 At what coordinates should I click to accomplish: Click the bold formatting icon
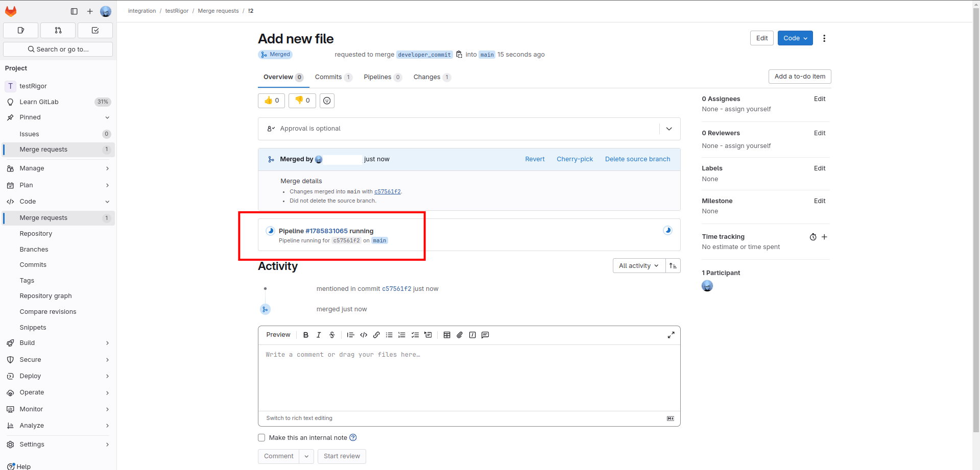(306, 335)
